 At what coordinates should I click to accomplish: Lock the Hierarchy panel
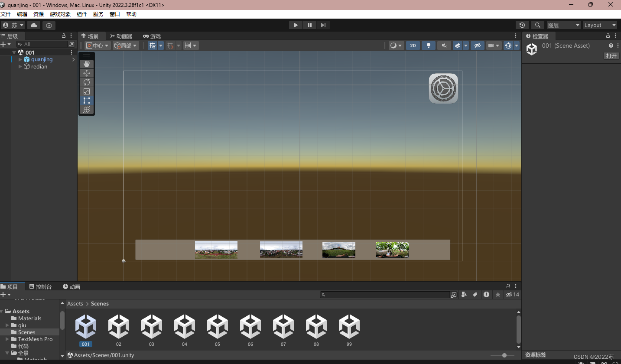[64, 36]
